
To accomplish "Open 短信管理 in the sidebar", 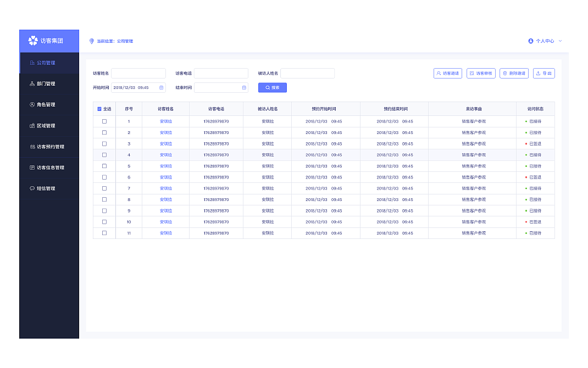I will pos(49,188).
